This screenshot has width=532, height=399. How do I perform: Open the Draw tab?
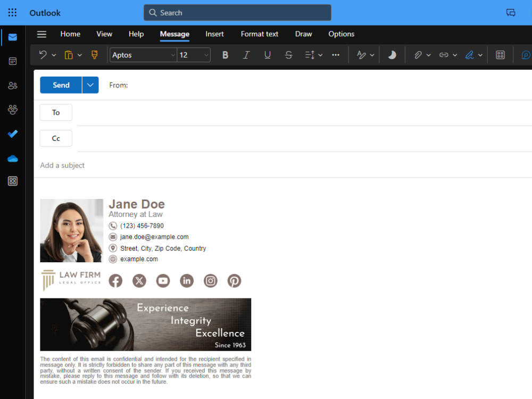pyautogui.click(x=303, y=34)
